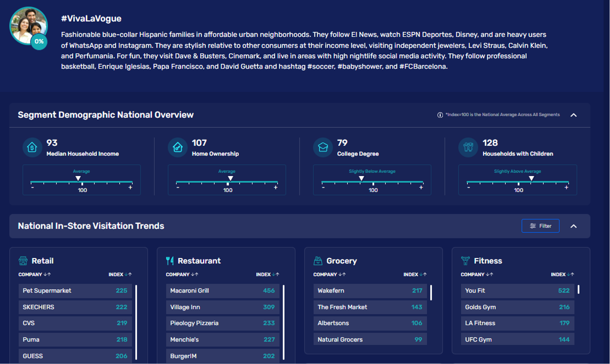This screenshot has height=364, width=610.
Task: Select the BurgerIM row
Action: [223, 356]
